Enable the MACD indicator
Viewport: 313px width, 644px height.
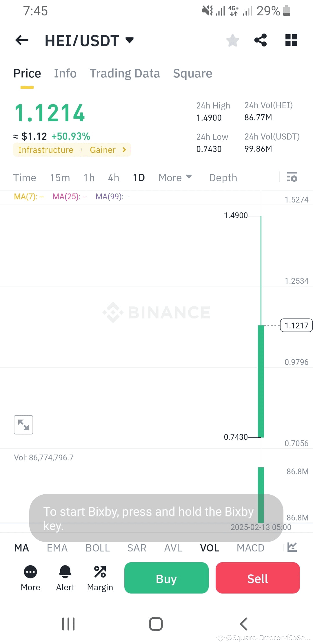pyautogui.click(x=250, y=548)
